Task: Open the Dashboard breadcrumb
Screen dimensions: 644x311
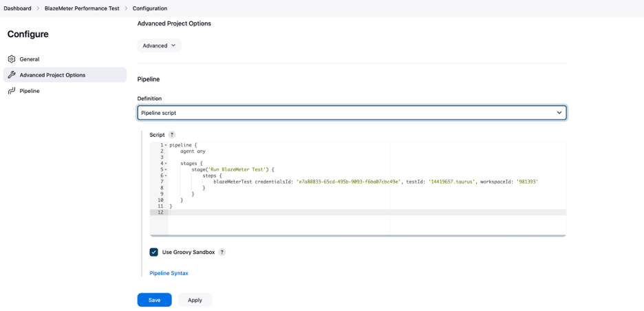Action: (17, 8)
